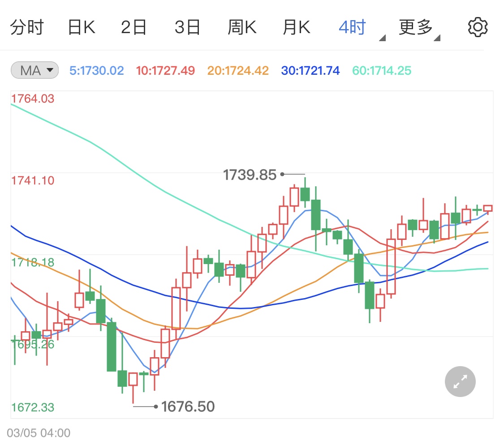Screen dimensions: 504x444
Task: Click the high price label 1739.85
Action: pyautogui.click(x=250, y=175)
